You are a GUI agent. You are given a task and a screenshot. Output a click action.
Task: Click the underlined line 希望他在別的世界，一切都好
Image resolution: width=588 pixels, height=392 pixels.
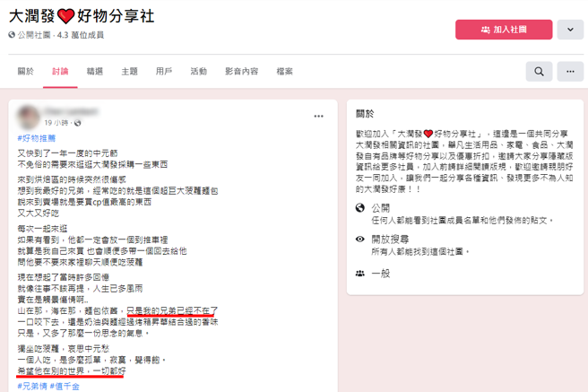72,371
